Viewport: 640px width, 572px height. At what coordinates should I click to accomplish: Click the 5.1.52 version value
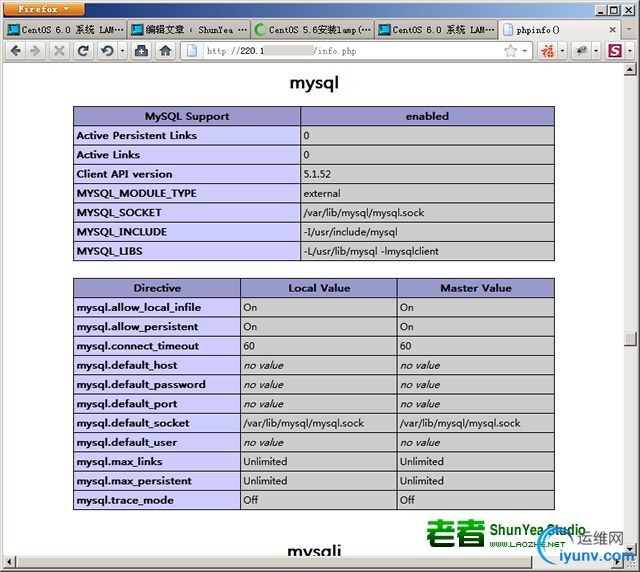click(x=317, y=174)
